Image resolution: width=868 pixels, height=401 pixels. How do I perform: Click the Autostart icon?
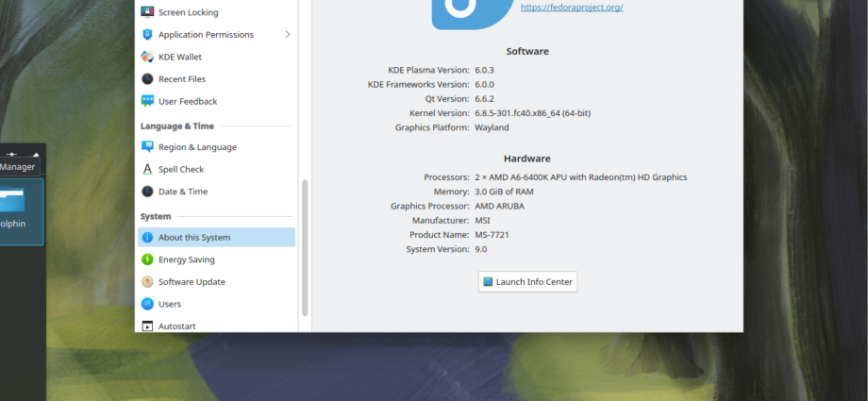click(x=147, y=326)
